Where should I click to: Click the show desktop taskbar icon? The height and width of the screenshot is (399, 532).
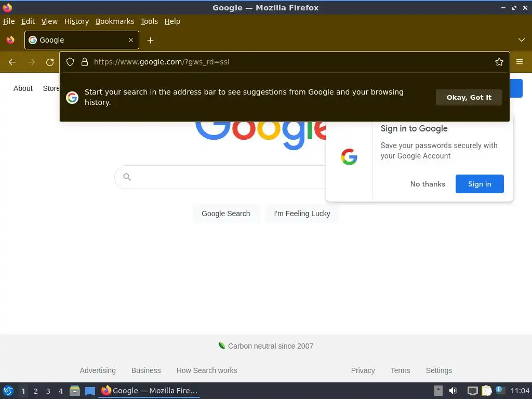tap(89, 391)
